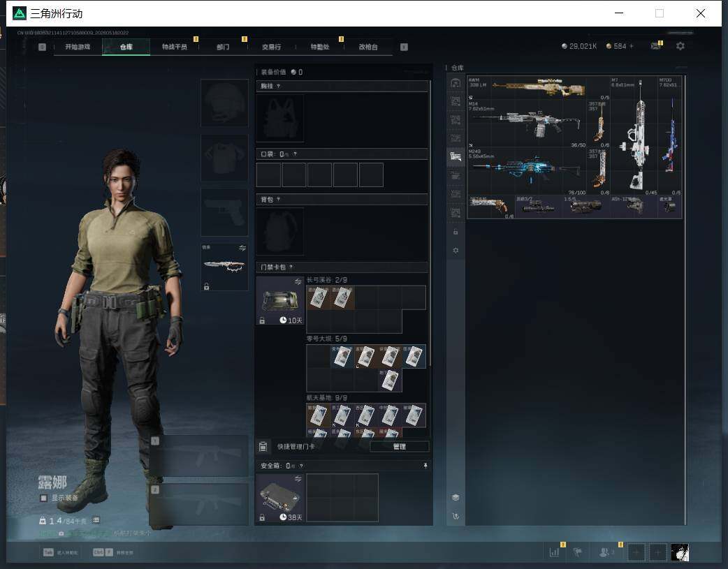Click the sort icon at warehouse sidebar bottom

[x=456, y=516]
